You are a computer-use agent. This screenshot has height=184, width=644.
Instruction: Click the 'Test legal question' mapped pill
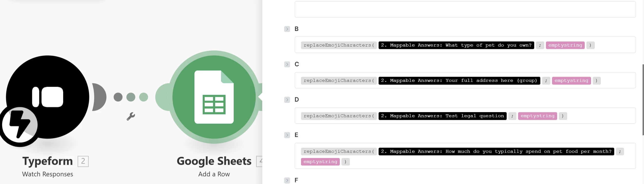point(443,116)
